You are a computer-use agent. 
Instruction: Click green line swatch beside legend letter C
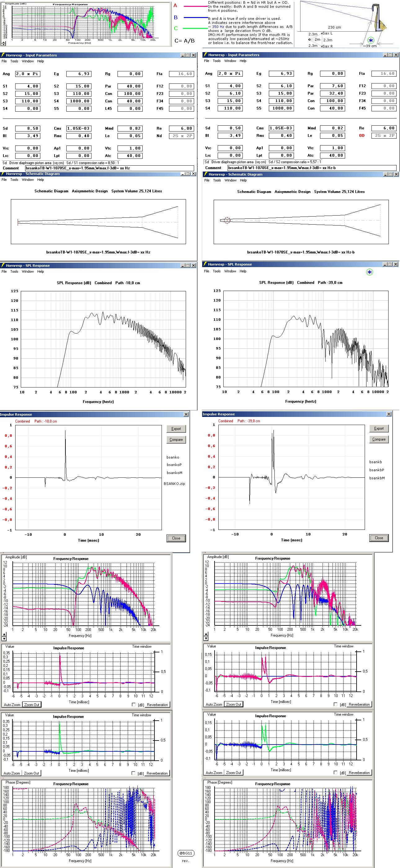(x=196, y=29)
